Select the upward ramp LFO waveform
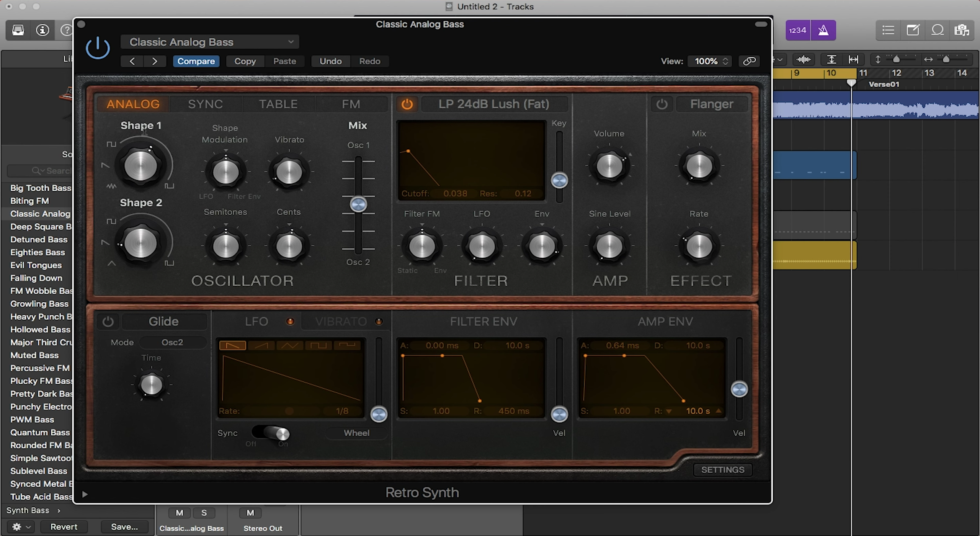 point(261,346)
